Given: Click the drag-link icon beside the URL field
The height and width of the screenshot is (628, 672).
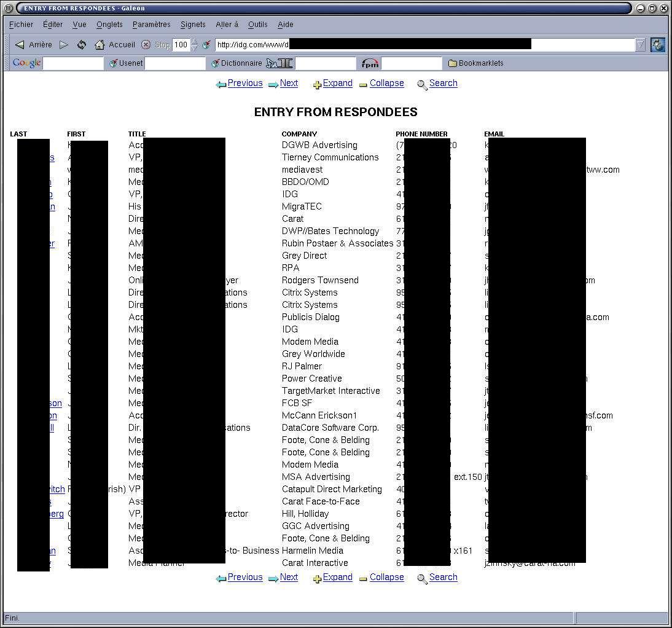Looking at the screenshot, I should [x=206, y=45].
